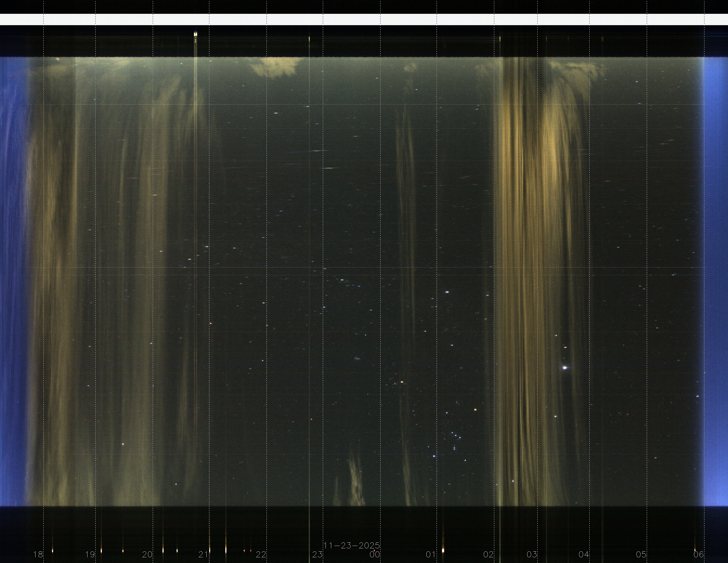Click the 18 hour label
728x563 pixels.
pyautogui.click(x=38, y=554)
